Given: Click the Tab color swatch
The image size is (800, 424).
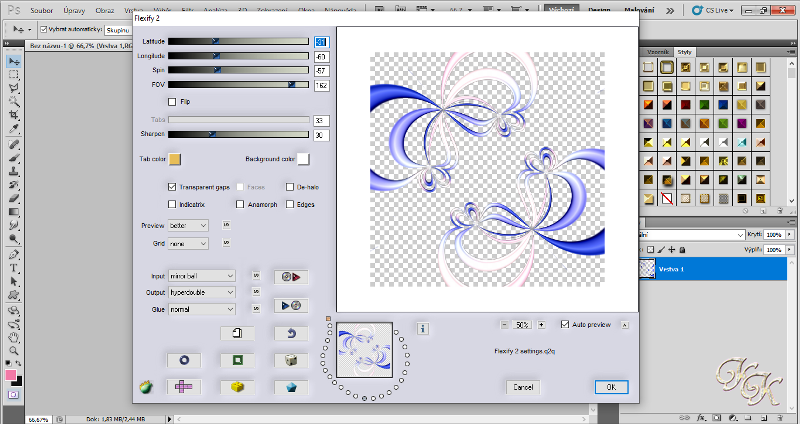Looking at the screenshot, I should click(175, 159).
